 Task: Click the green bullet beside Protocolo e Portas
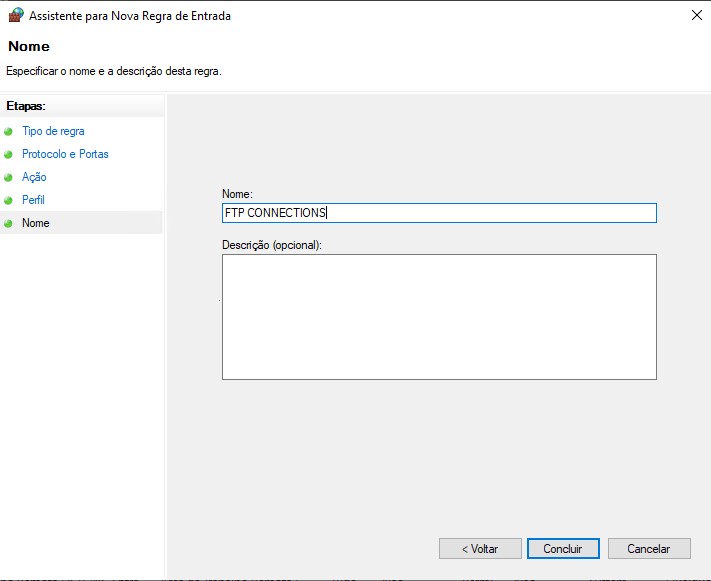coord(9,154)
